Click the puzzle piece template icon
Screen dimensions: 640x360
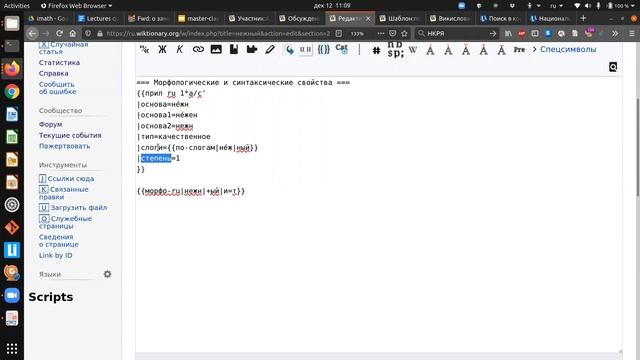[252, 49]
